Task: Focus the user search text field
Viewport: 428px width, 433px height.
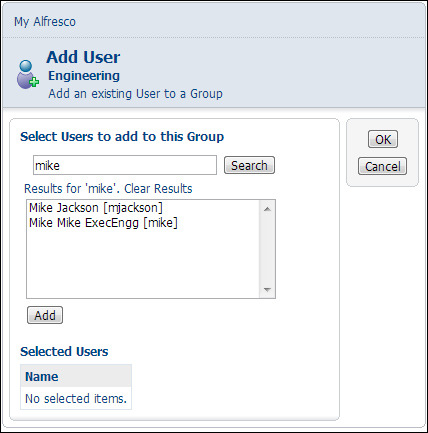Action: pyautogui.click(x=125, y=165)
